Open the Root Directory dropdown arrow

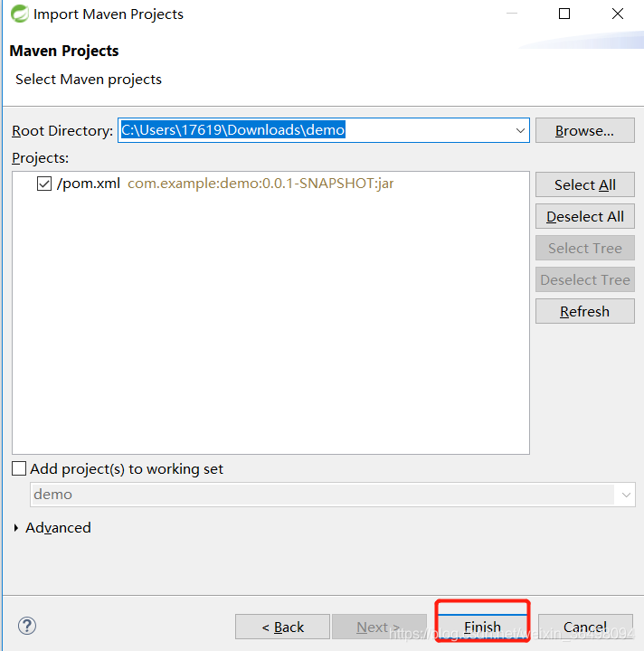click(520, 130)
